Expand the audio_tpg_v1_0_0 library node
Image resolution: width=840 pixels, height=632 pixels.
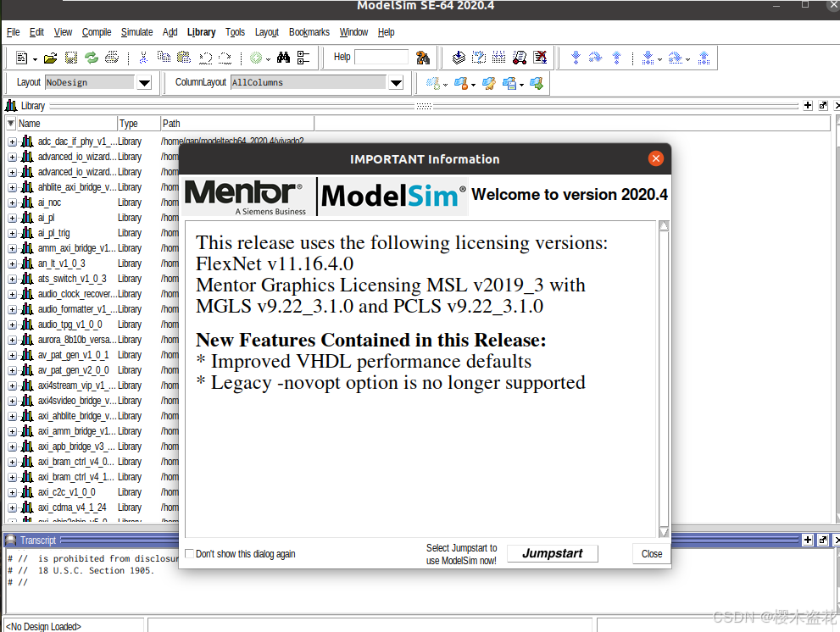pos(13,325)
